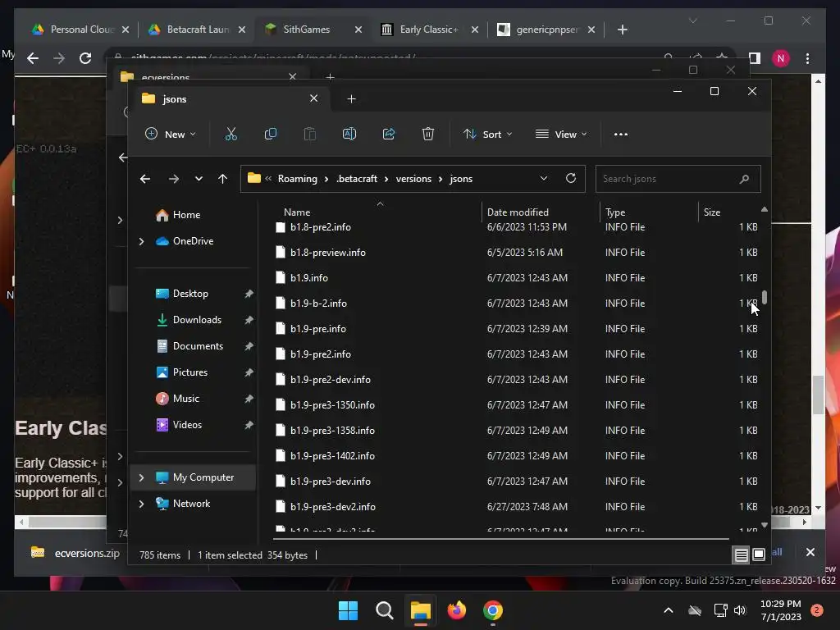Expand the My Computer tree node
Image resolution: width=840 pixels, height=630 pixels.
pyautogui.click(x=141, y=477)
